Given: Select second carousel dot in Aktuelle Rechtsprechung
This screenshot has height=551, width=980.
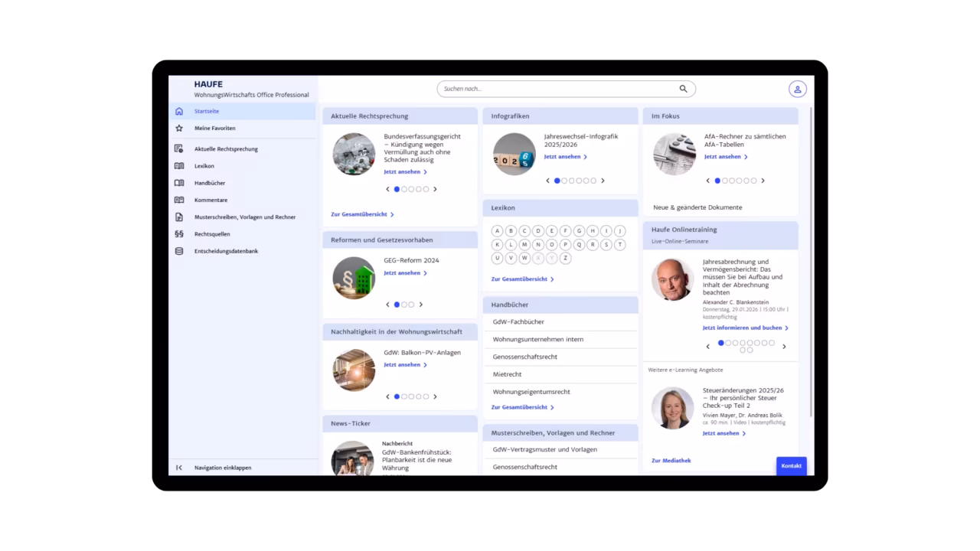Looking at the screenshot, I should click(x=404, y=189).
